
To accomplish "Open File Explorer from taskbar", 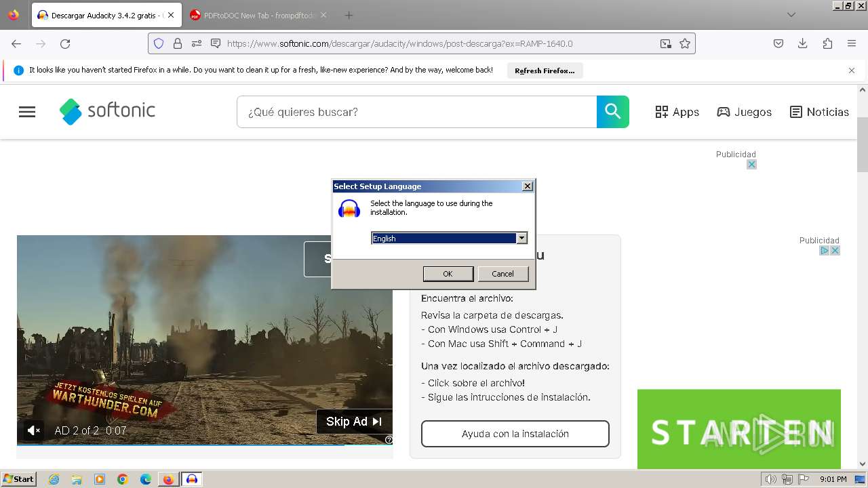I will pos(77,479).
